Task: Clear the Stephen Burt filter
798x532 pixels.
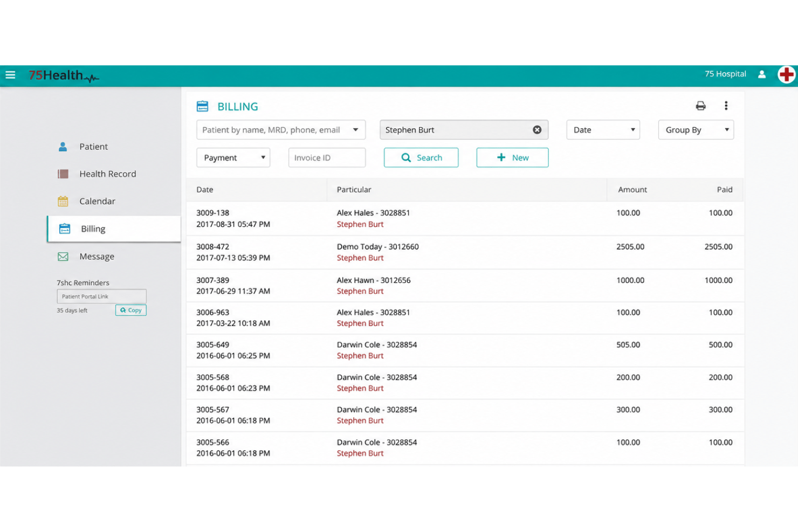Action: pos(537,130)
